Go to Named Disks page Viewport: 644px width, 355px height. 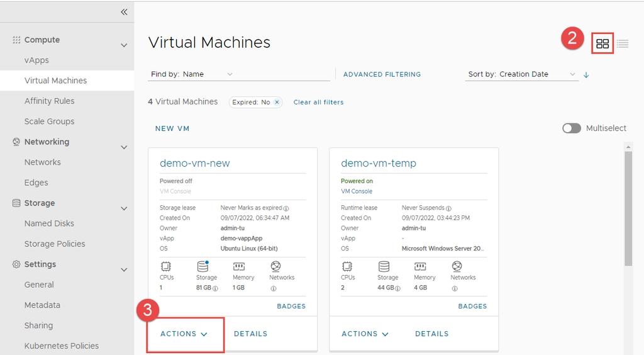pos(49,223)
